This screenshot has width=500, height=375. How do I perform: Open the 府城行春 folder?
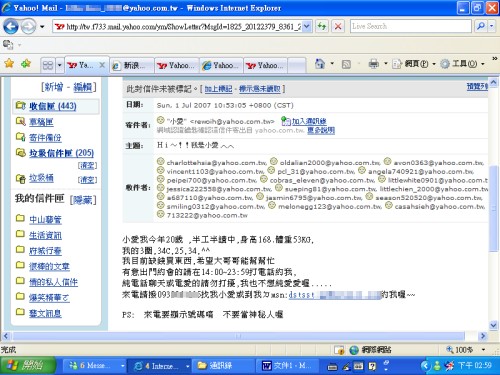(45, 251)
